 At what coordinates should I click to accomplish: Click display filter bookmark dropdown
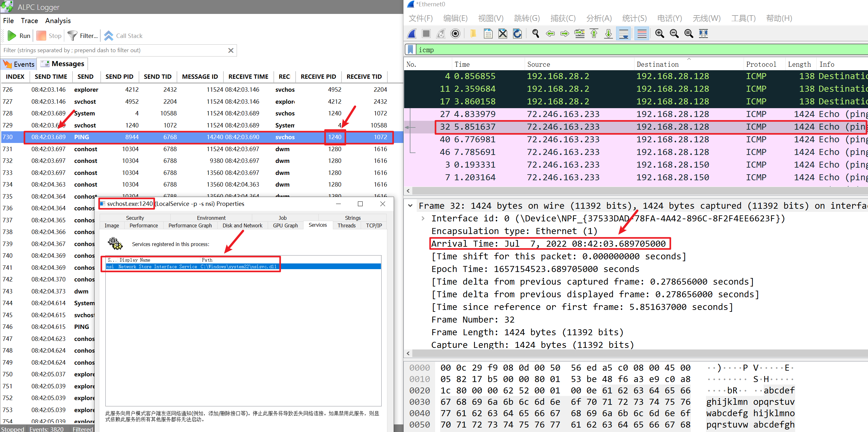(410, 50)
